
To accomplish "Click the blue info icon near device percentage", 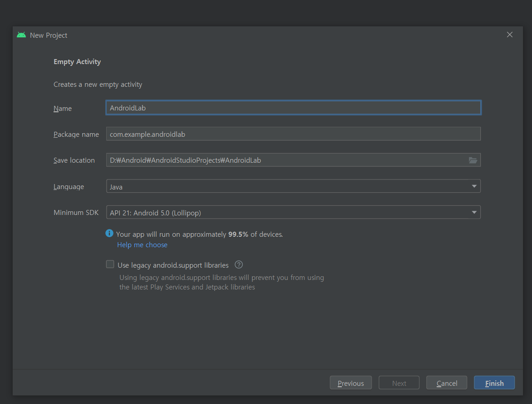I will (x=109, y=233).
